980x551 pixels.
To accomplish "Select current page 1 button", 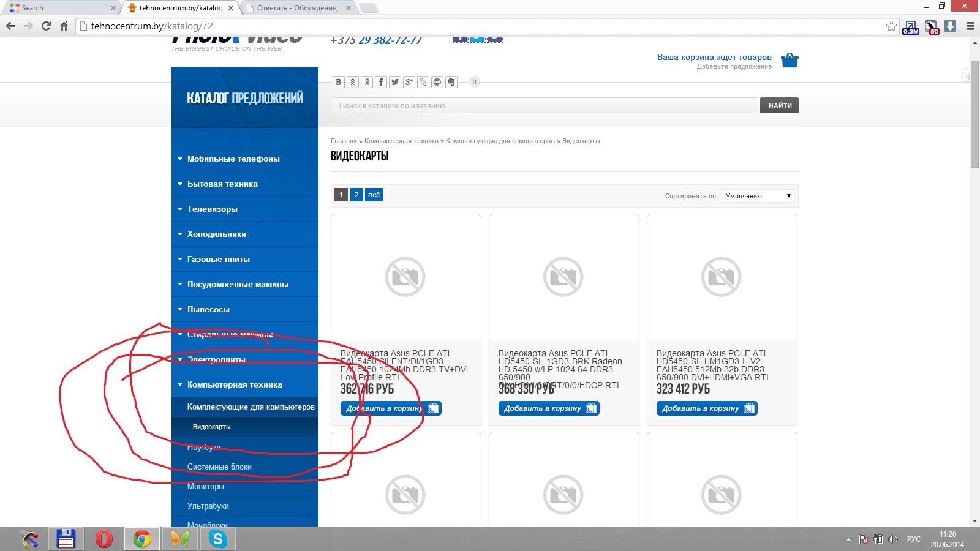I will pyautogui.click(x=341, y=195).
